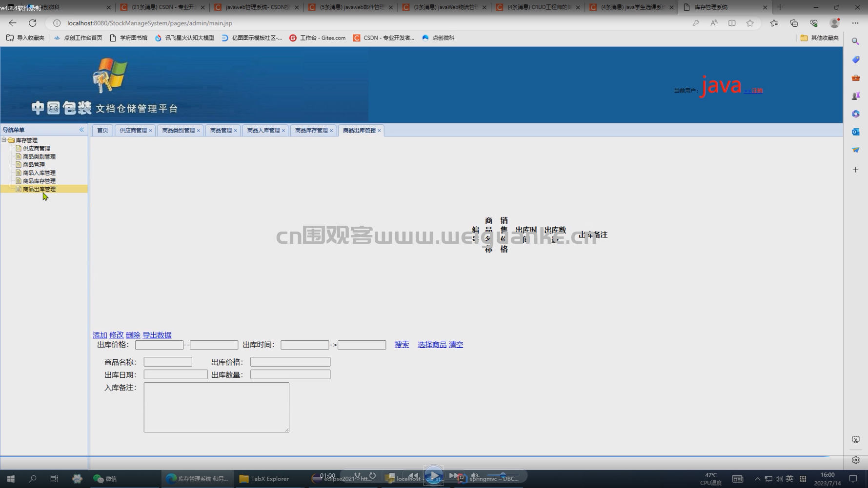The width and height of the screenshot is (868, 488).
Task: Collapse the 导航菜单 navigation panel
Action: pos(81,130)
